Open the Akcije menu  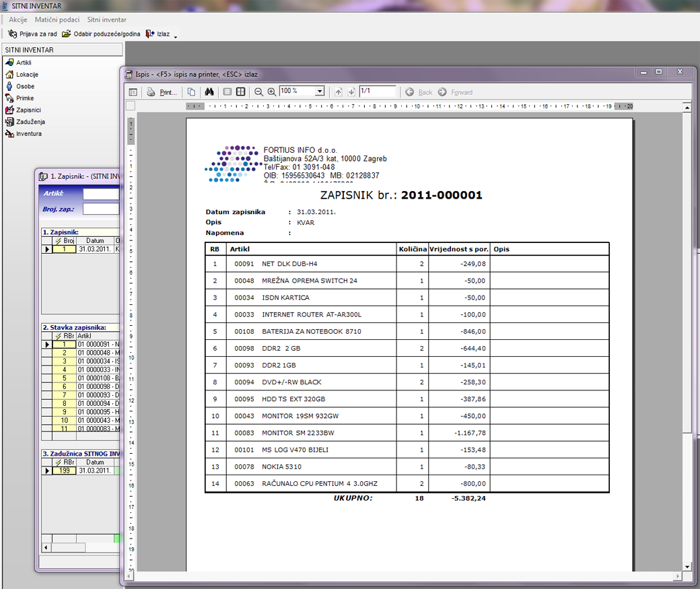coord(18,20)
